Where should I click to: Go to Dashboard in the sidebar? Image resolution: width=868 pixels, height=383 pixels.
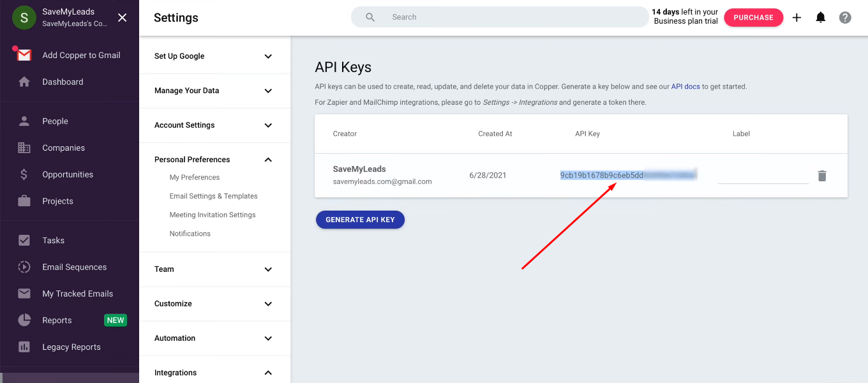click(x=63, y=82)
